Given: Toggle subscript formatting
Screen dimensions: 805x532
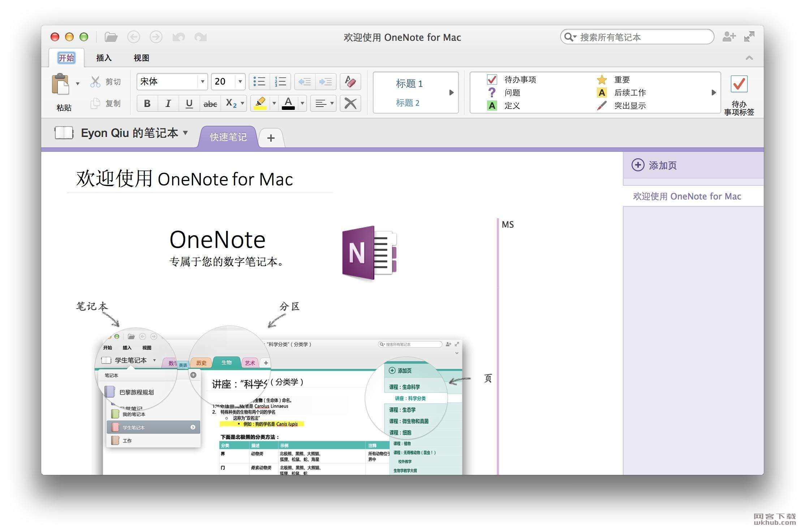Looking at the screenshot, I should point(231,103).
